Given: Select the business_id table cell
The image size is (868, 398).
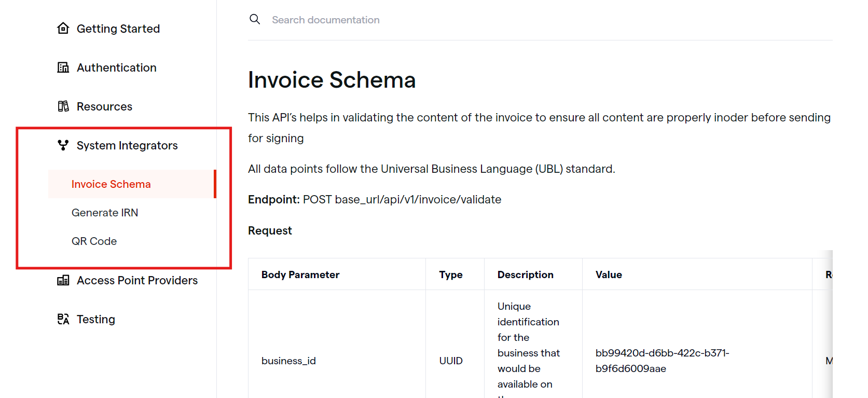Looking at the screenshot, I should pyautogui.click(x=337, y=361).
